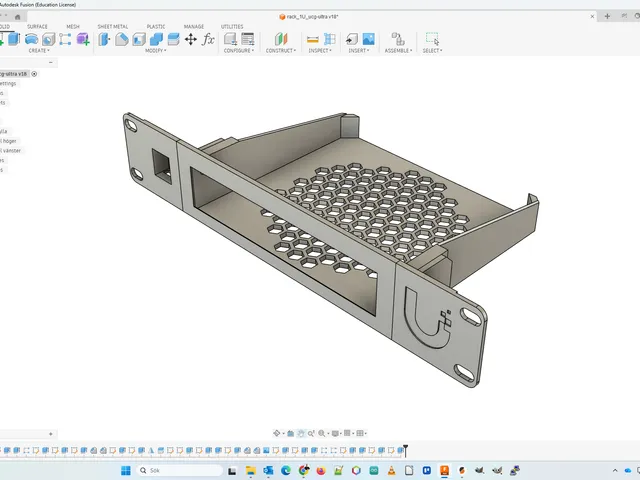Select the 'höger' browser tree item
Image resolution: width=640 pixels, height=480 pixels.
pos(10,141)
